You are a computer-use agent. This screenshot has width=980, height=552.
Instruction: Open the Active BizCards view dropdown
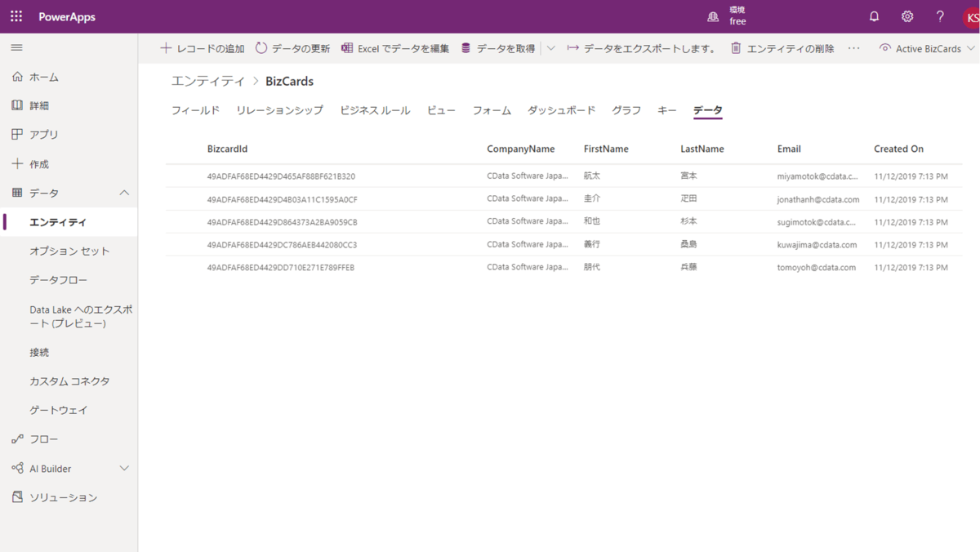coord(927,48)
